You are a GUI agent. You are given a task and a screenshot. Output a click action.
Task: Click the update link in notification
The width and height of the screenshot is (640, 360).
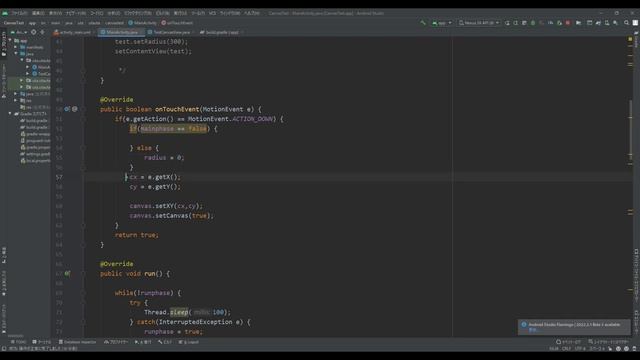[533, 330]
